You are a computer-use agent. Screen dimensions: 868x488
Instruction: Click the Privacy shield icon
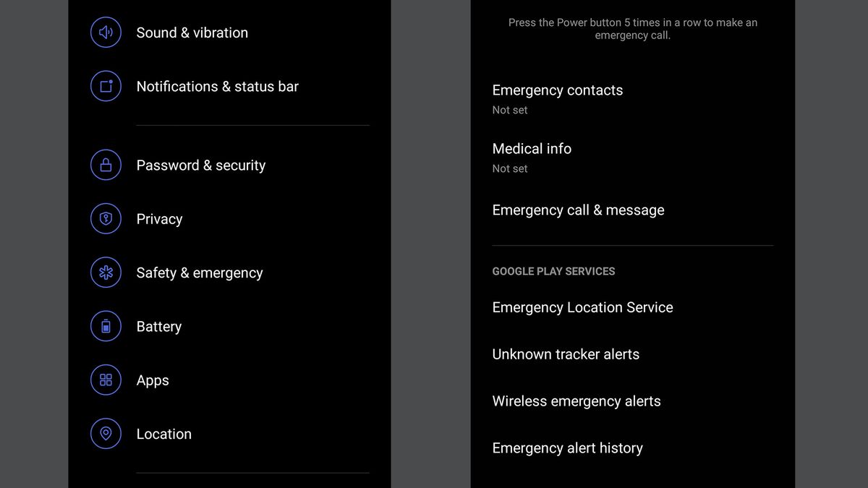coord(106,218)
